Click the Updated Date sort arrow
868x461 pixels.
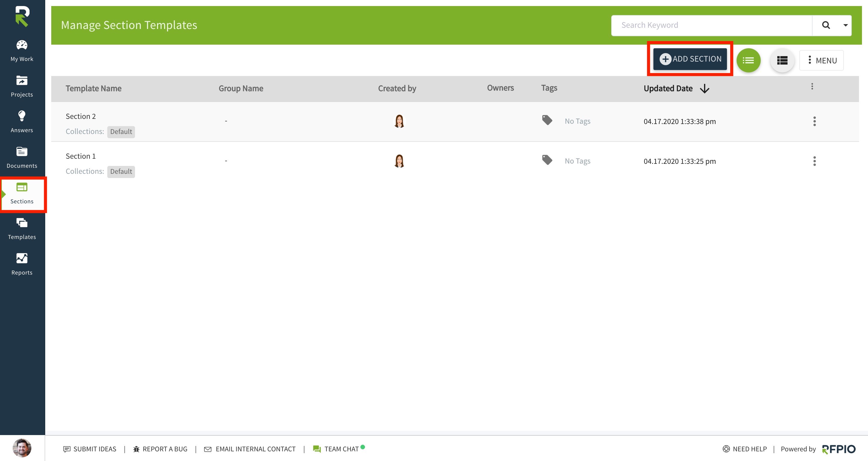[705, 89]
